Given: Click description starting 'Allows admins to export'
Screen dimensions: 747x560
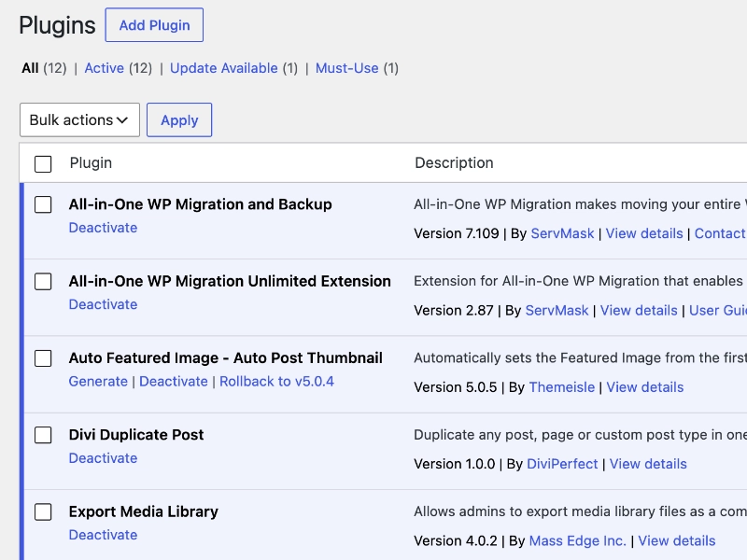Looking at the screenshot, I should 580,511.
